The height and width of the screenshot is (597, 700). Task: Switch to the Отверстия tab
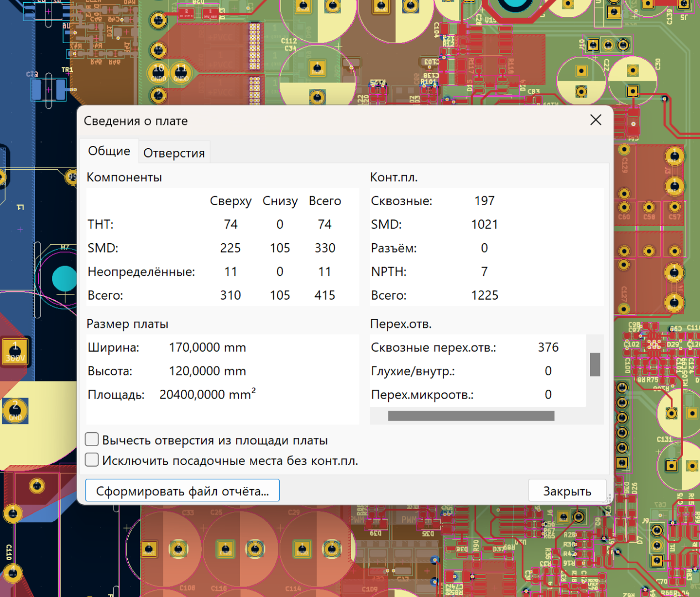coord(174,153)
